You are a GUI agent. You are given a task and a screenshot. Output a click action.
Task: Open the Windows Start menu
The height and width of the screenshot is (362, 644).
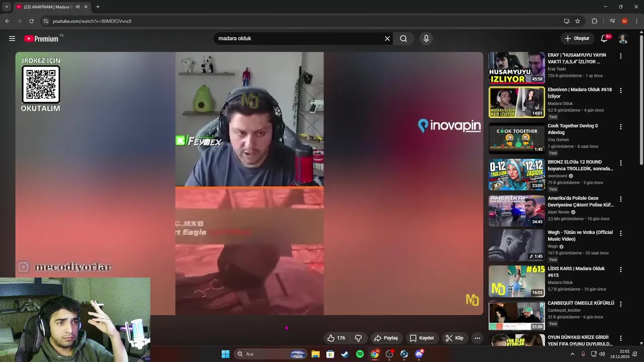click(225, 354)
